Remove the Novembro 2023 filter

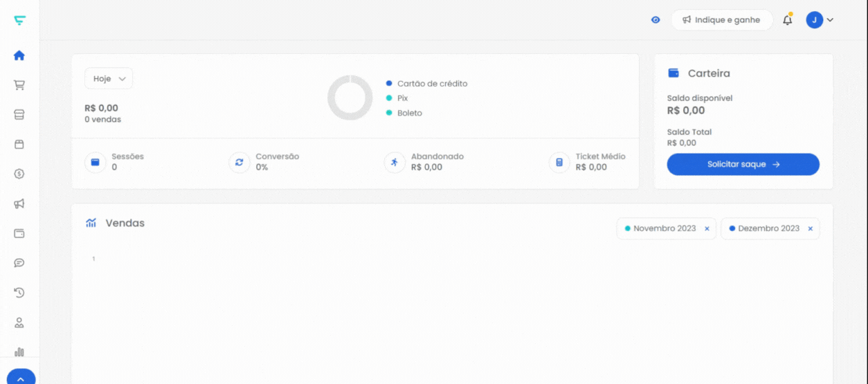[x=707, y=229]
